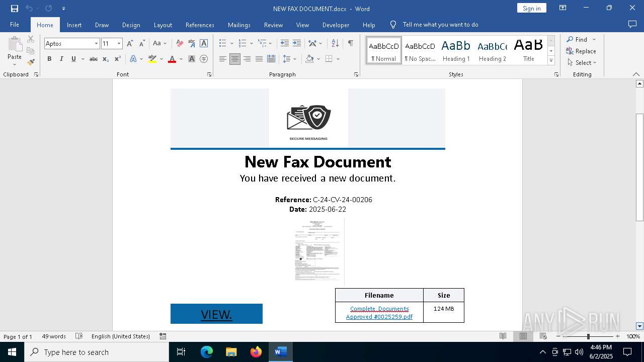Viewport: 644px width, 362px height.
Task: Click the zoom slider handle
Action: 588,336
